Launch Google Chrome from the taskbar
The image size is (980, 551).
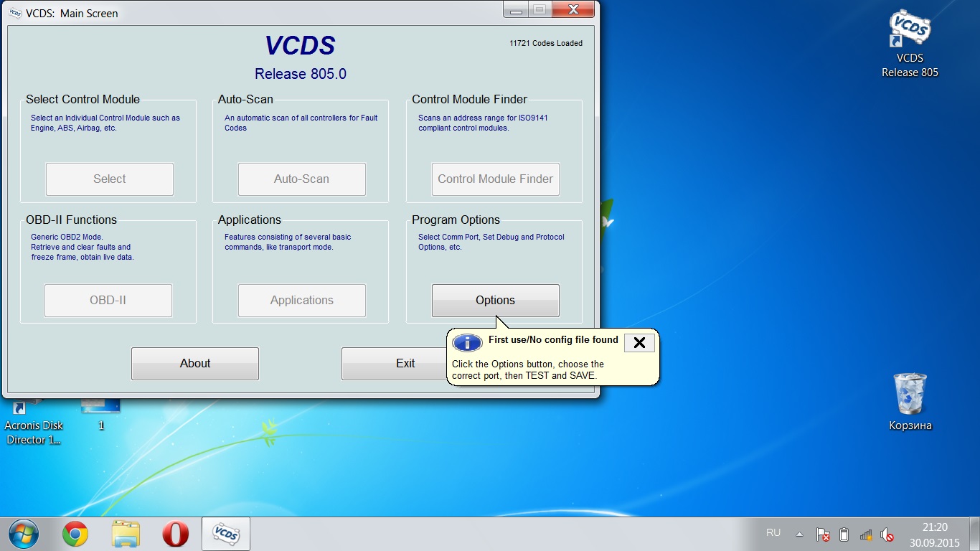(x=75, y=534)
